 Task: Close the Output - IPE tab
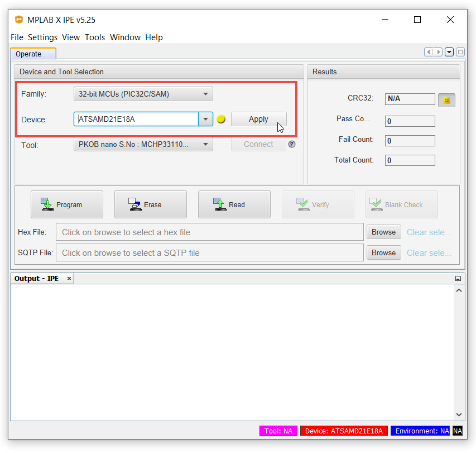pyautogui.click(x=69, y=278)
